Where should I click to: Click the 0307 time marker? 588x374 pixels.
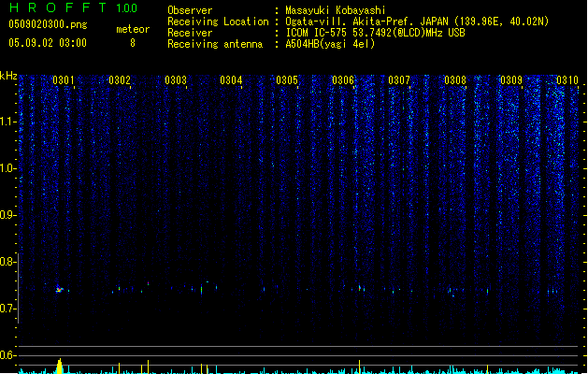[x=399, y=79]
